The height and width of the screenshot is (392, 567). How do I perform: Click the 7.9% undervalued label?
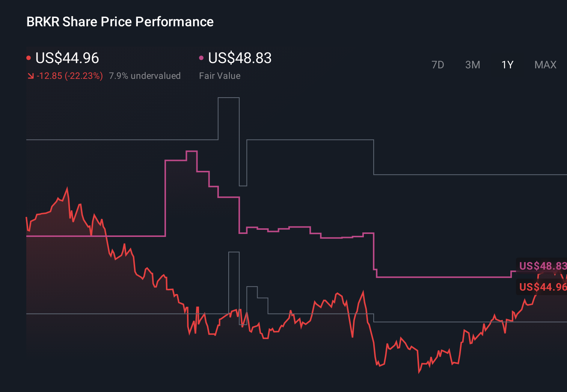click(x=145, y=76)
